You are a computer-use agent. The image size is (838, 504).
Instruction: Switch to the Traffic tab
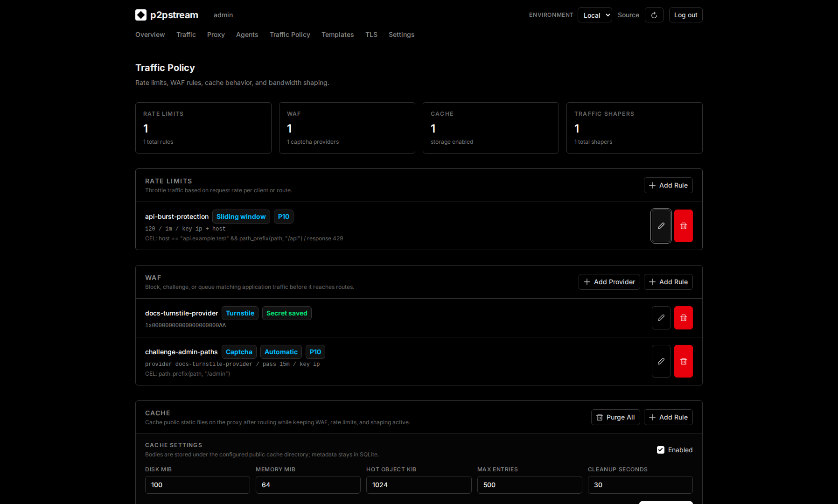(186, 35)
